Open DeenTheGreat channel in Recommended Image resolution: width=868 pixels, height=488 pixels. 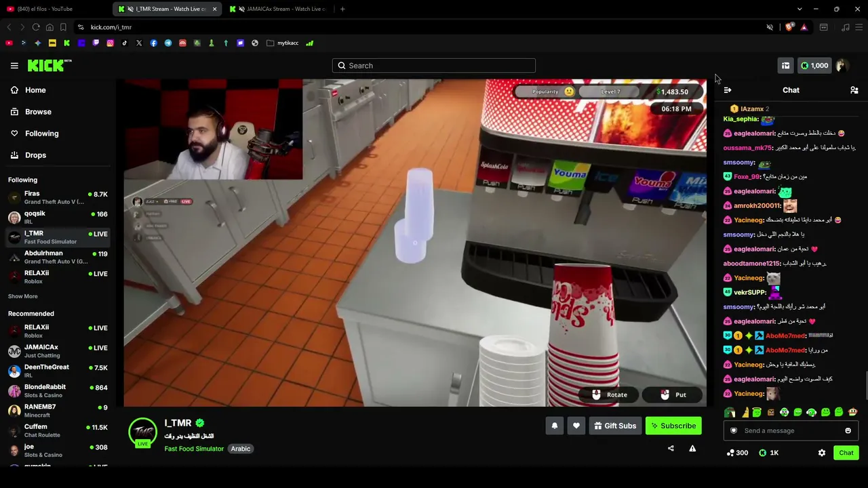(58, 371)
